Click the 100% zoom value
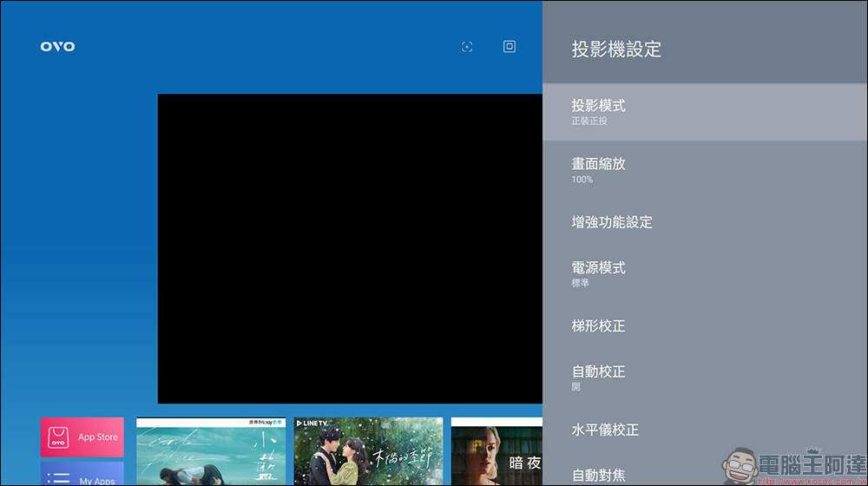This screenshot has width=868, height=486. pyautogui.click(x=582, y=180)
